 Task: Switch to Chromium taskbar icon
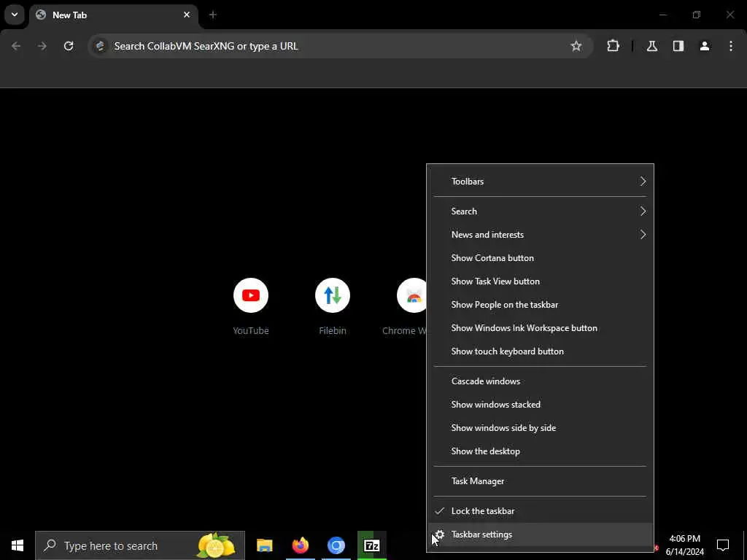(336, 545)
